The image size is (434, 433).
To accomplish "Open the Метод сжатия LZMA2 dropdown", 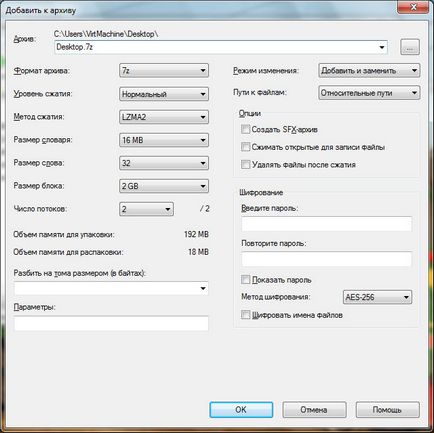I will tap(164, 117).
